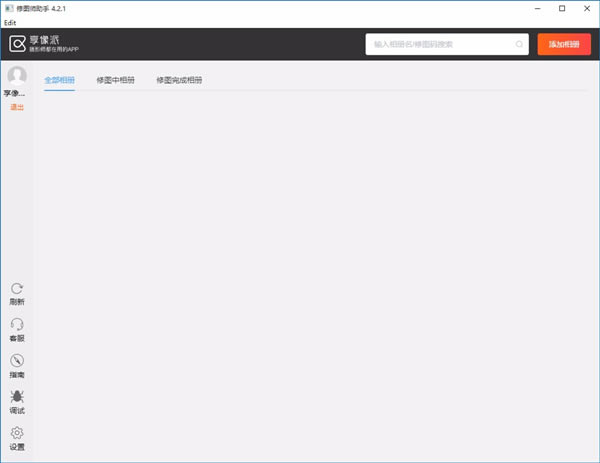Open the debug (调试) bug icon
Image resolution: width=600 pixels, height=463 pixels.
(17, 397)
